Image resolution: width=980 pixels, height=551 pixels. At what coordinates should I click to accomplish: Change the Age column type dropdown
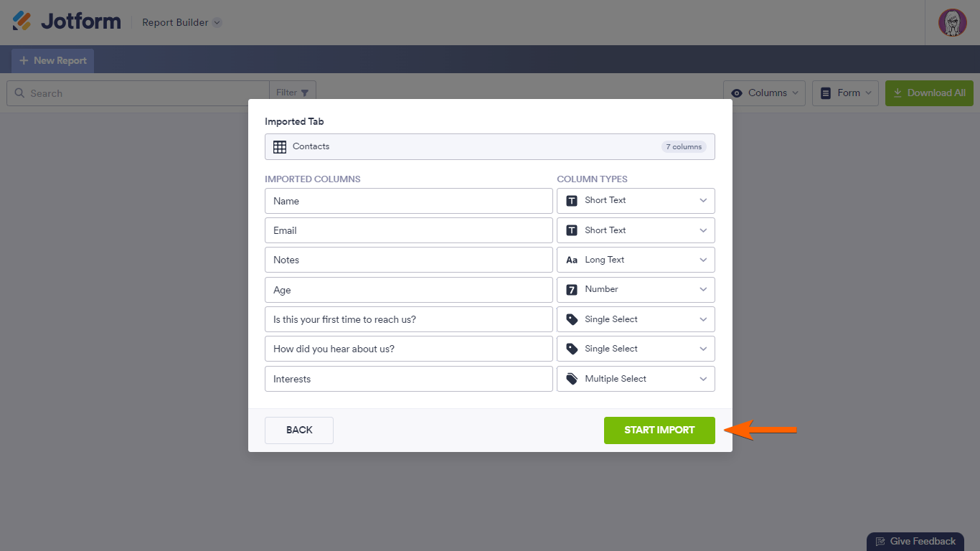tap(636, 290)
